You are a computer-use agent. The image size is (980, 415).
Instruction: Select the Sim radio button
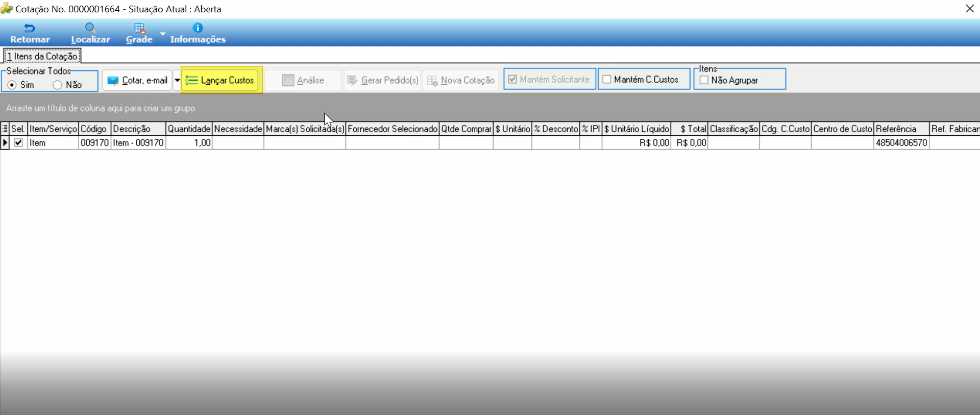coord(12,85)
